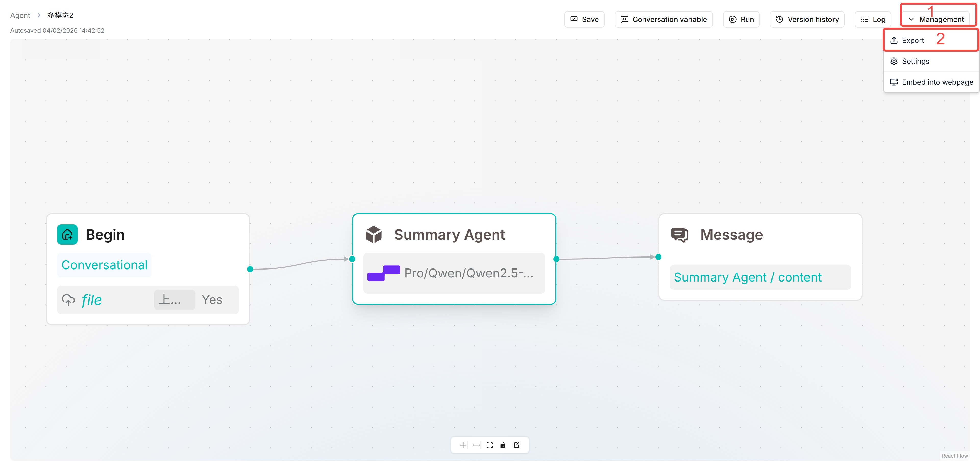Click the Conversational mode tag

(104, 265)
